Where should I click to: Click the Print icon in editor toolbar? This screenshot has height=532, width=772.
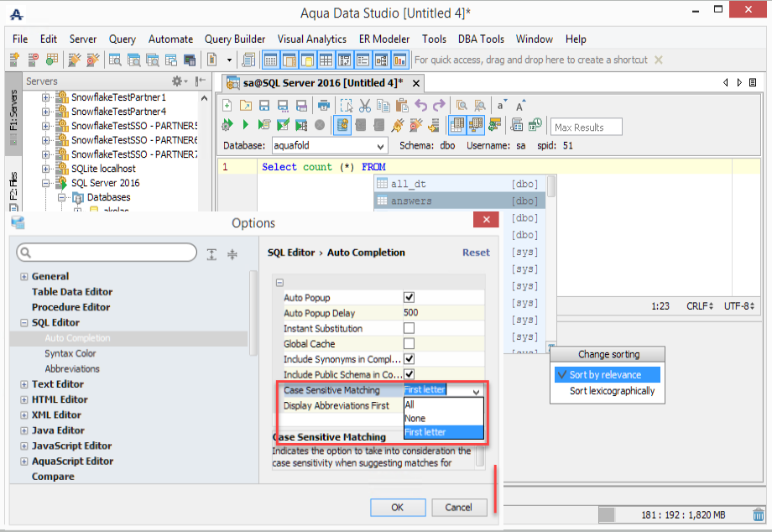point(323,105)
